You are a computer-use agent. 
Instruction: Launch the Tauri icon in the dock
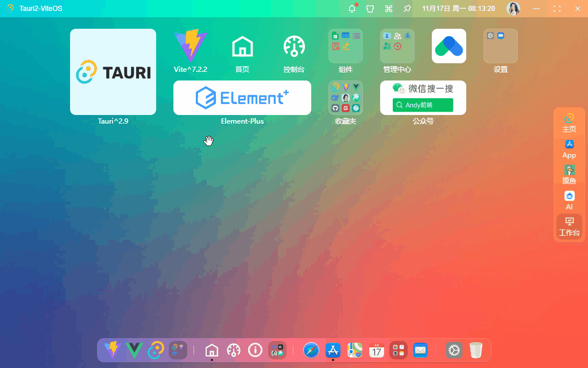pos(156,350)
